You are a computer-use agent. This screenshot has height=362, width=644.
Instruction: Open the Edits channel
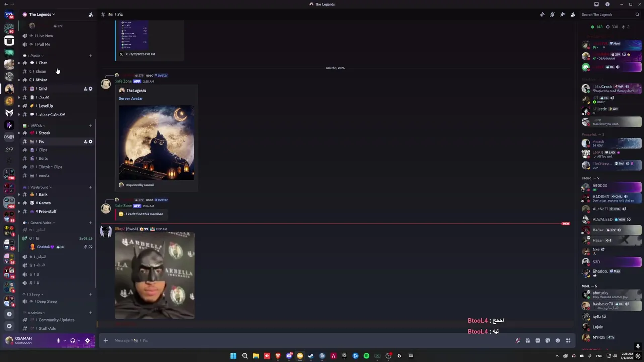pyautogui.click(x=57, y=158)
